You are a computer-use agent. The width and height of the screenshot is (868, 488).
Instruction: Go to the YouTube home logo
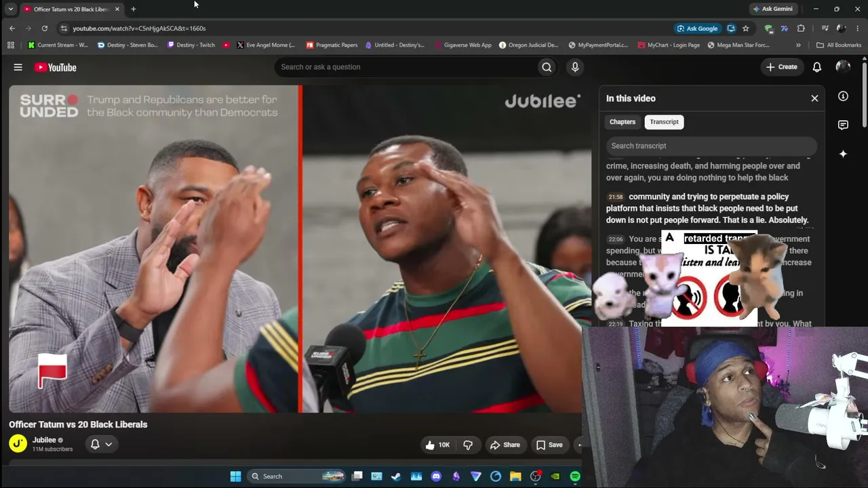click(56, 67)
